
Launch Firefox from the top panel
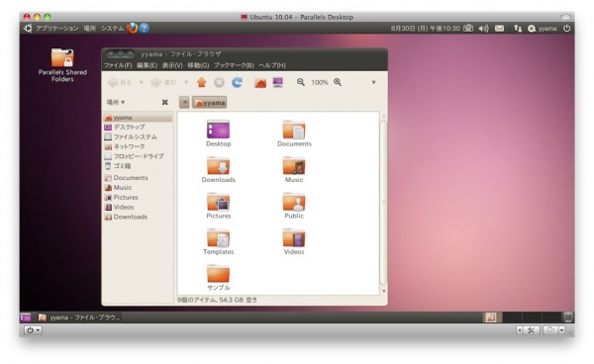[132, 28]
